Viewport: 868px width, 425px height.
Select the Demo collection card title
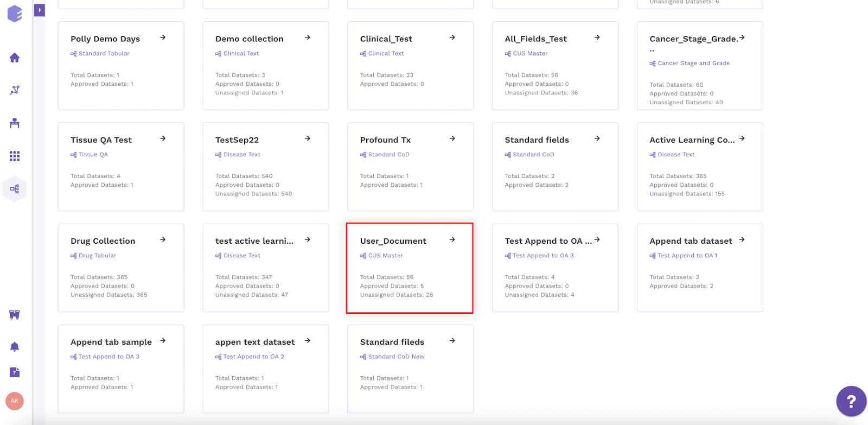(x=250, y=39)
